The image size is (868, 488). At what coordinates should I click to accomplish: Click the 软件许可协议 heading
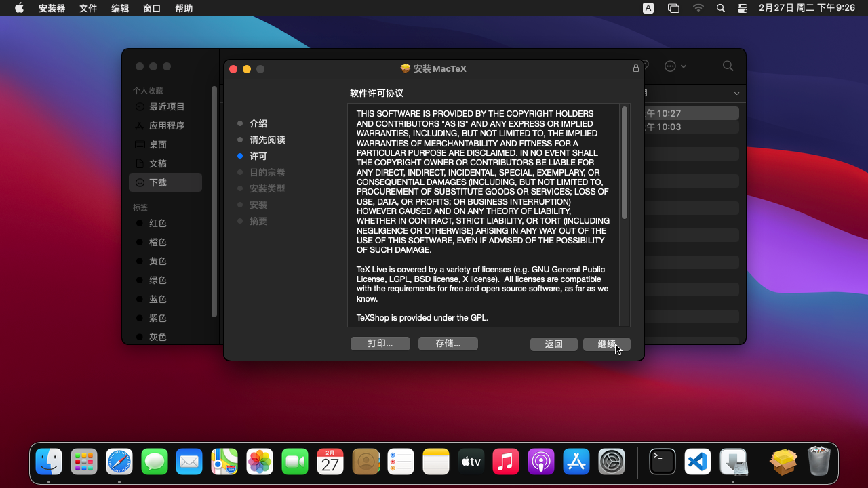coord(376,93)
